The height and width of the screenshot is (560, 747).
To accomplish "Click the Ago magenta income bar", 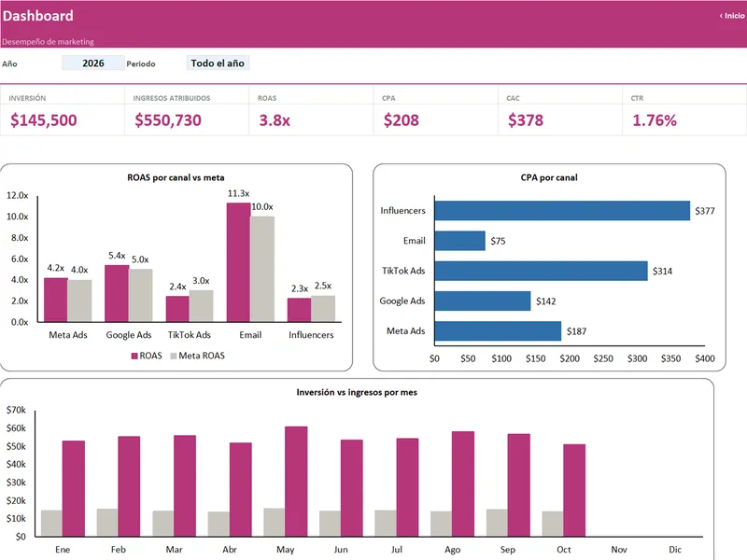I will tap(463, 483).
